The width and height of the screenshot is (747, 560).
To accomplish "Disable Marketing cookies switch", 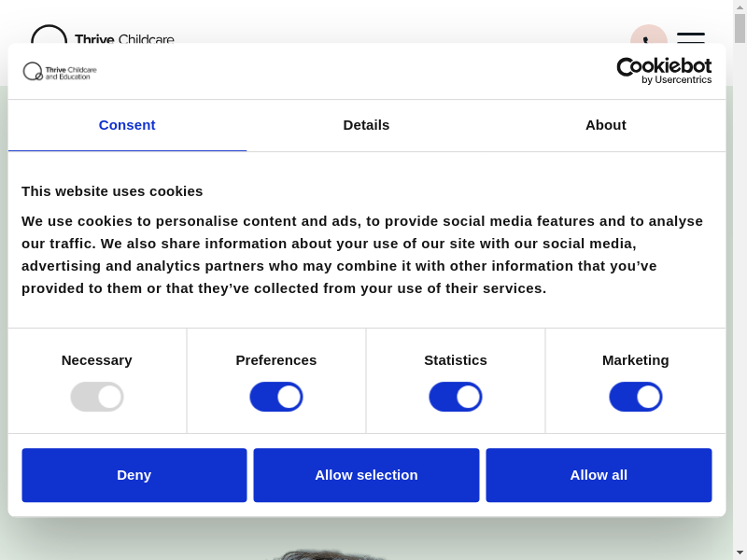I will coord(636,397).
